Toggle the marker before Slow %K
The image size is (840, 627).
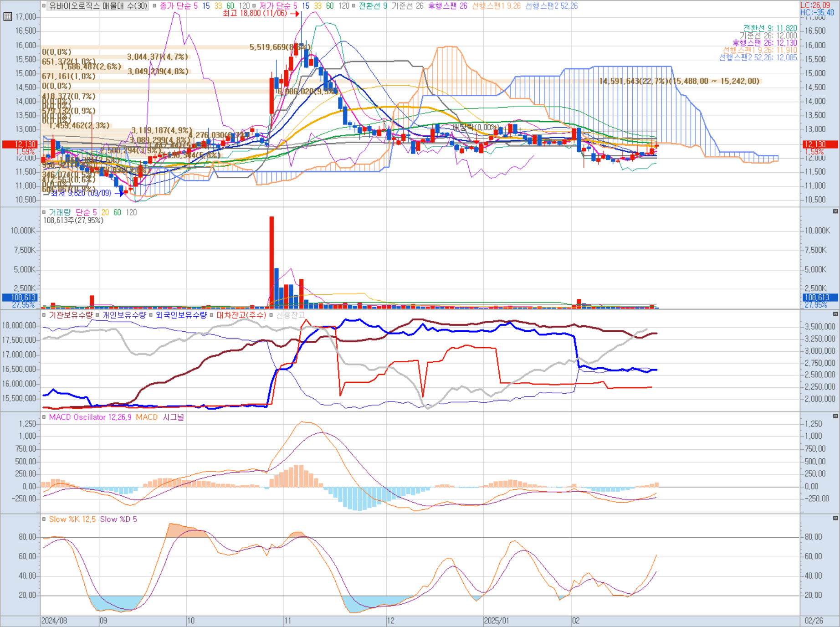[x=44, y=519]
